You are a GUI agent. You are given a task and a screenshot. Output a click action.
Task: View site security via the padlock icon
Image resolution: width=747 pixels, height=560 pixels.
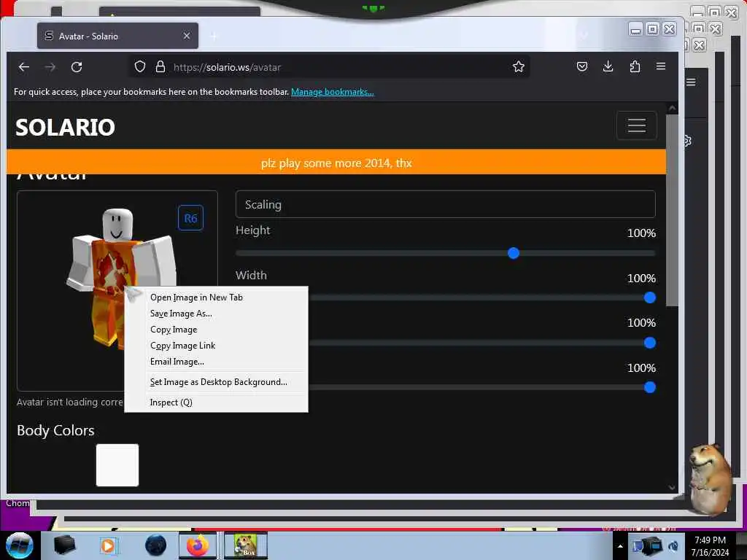coord(160,66)
